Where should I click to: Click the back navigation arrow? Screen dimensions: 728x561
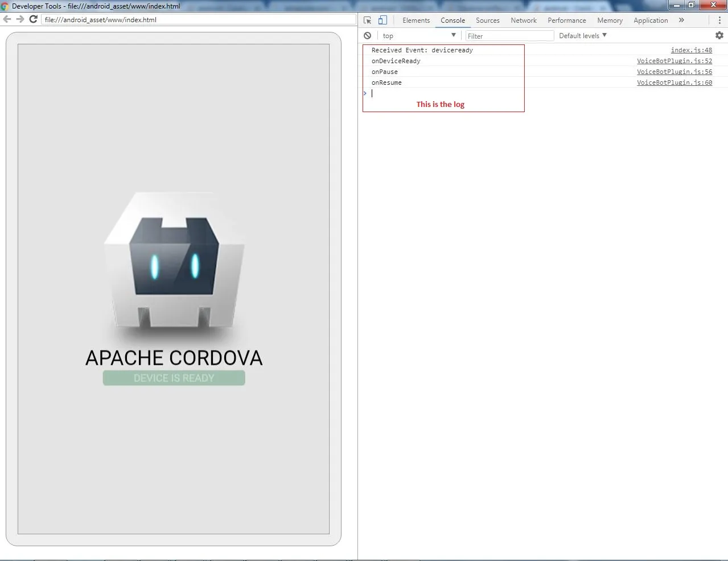[7, 19]
